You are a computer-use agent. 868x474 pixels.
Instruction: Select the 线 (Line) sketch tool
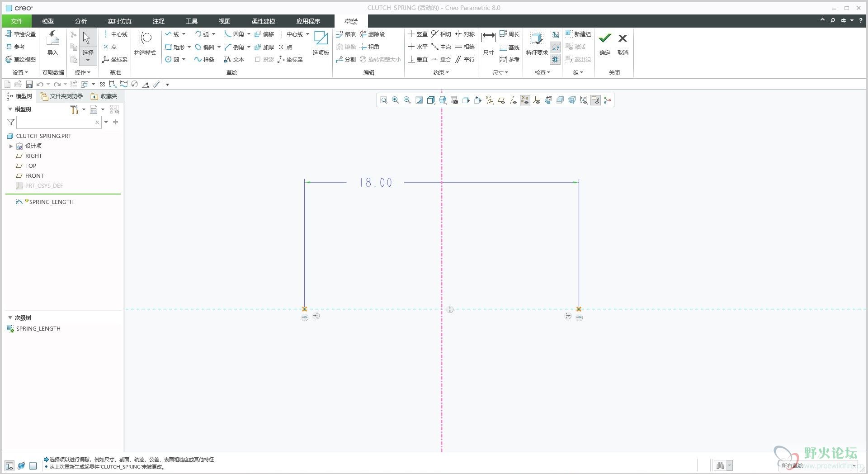coord(172,34)
